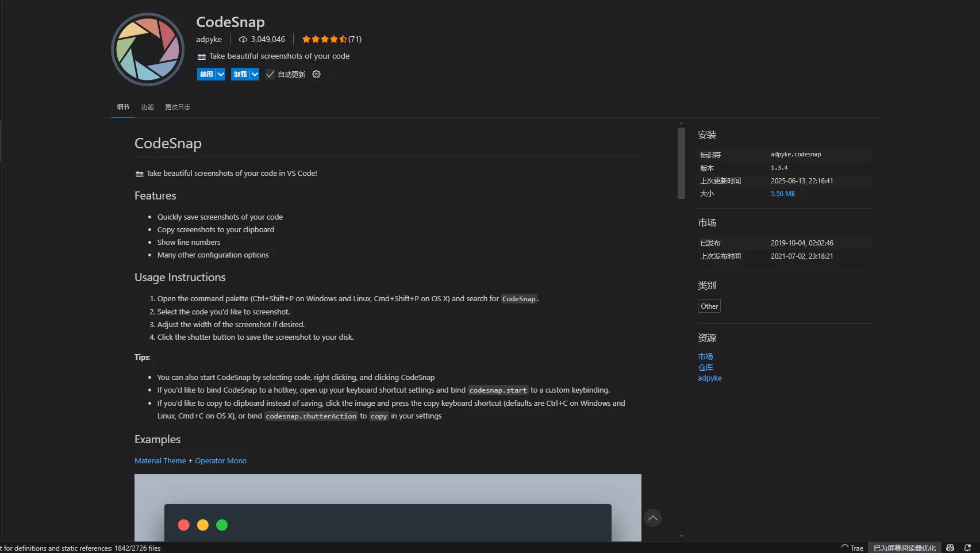The image size is (980, 553).
Task: Click step 'Adjust the width of the screenshot'
Action: point(231,325)
